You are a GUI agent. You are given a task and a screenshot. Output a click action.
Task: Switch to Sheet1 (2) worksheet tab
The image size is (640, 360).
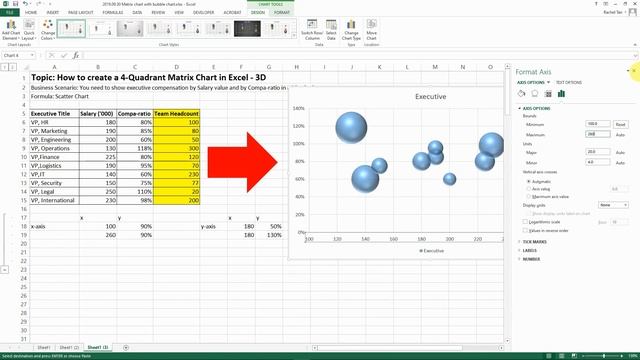click(69, 347)
